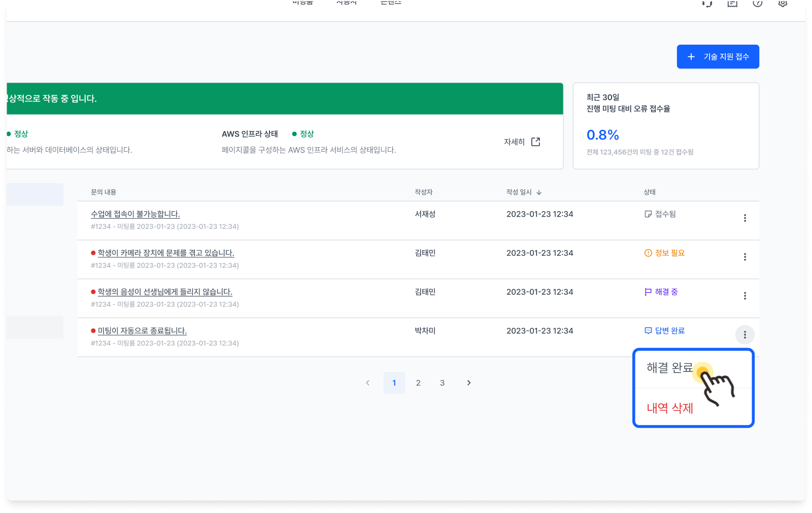The image size is (812, 513).
Task: Click the 진행 미팅 대비 오류 접수율 text
Action: pos(628,109)
